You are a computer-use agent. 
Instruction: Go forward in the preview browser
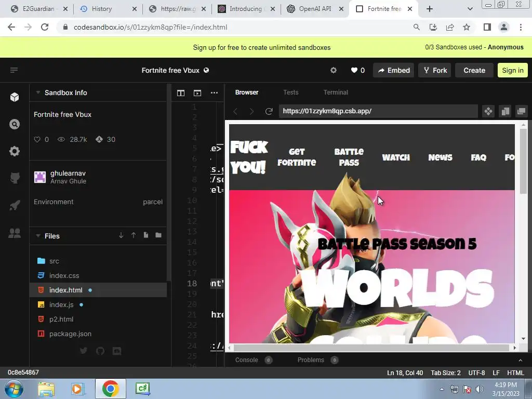(251, 111)
